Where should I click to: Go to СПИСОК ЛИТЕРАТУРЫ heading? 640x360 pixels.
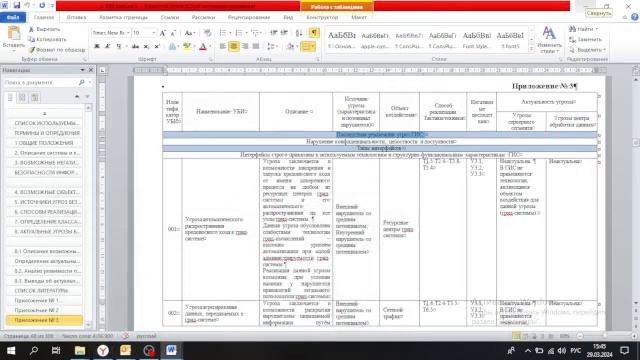point(41,291)
